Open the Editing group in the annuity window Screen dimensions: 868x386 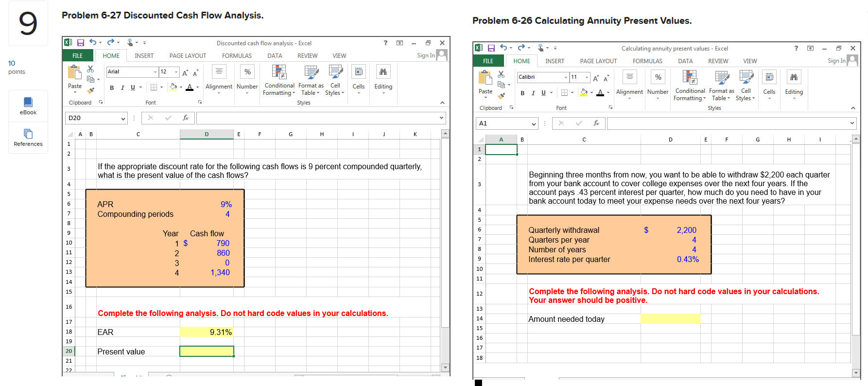click(794, 86)
